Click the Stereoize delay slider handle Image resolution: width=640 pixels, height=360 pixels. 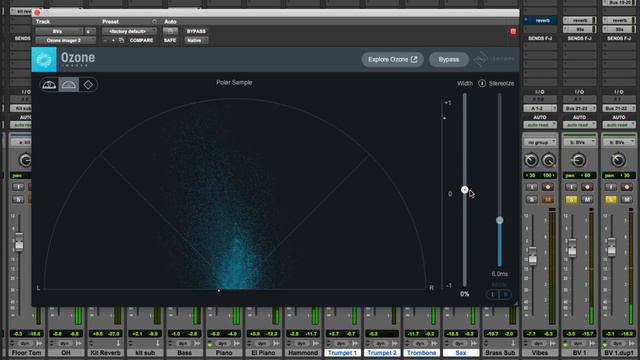click(500, 220)
